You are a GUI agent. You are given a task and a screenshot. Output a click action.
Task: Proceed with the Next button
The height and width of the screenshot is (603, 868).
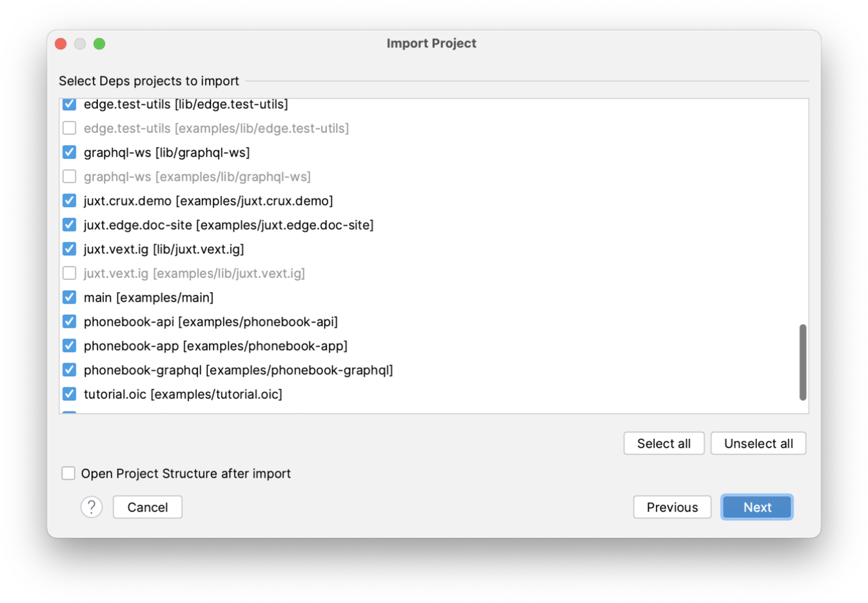tap(757, 508)
